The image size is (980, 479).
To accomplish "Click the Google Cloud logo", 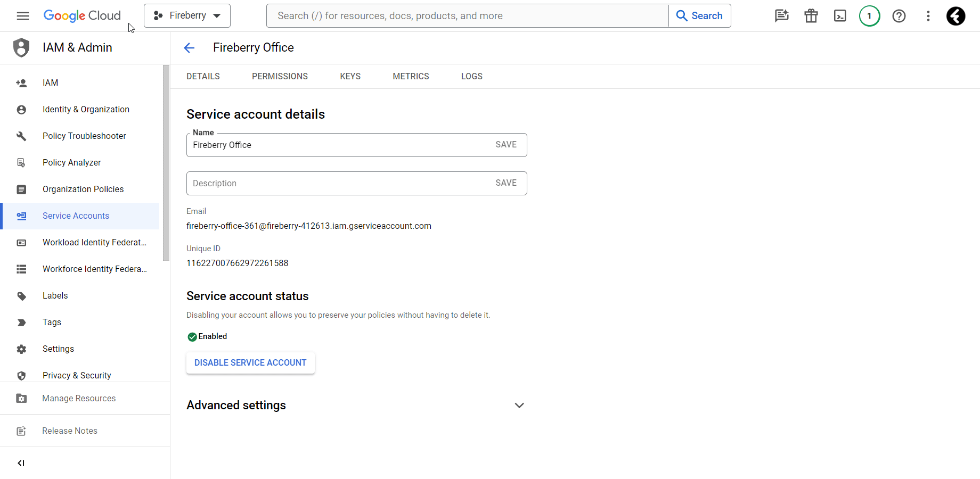I will coord(82,16).
